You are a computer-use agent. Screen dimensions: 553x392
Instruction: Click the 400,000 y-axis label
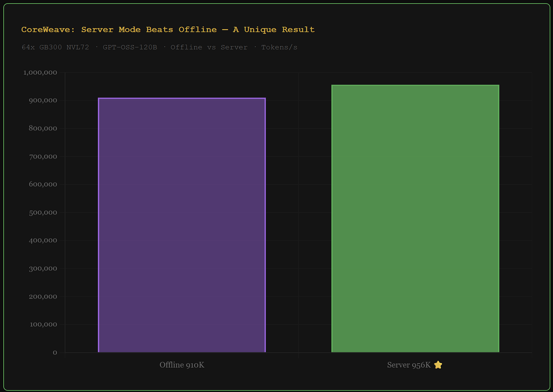[x=43, y=240]
